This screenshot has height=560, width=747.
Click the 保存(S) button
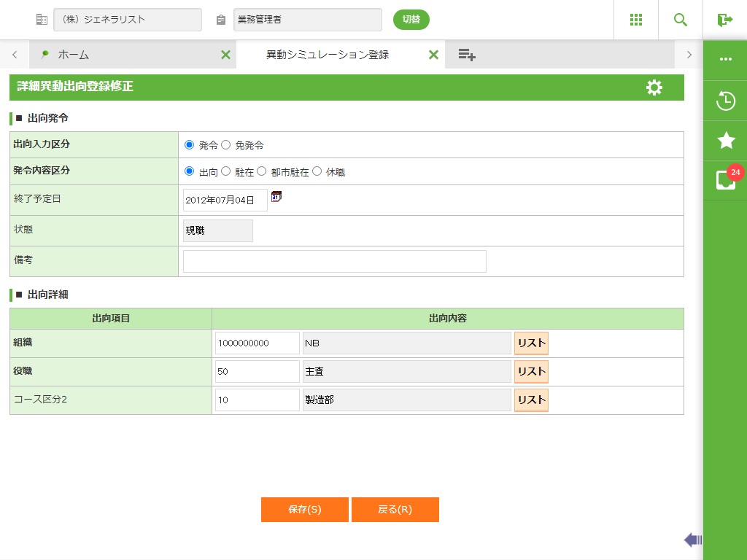(x=304, y=510)
